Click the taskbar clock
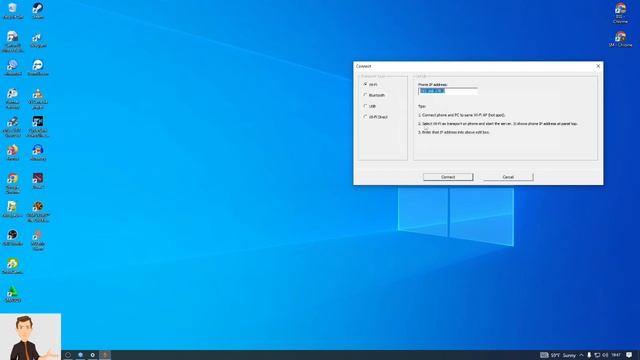 coord(616,355)
